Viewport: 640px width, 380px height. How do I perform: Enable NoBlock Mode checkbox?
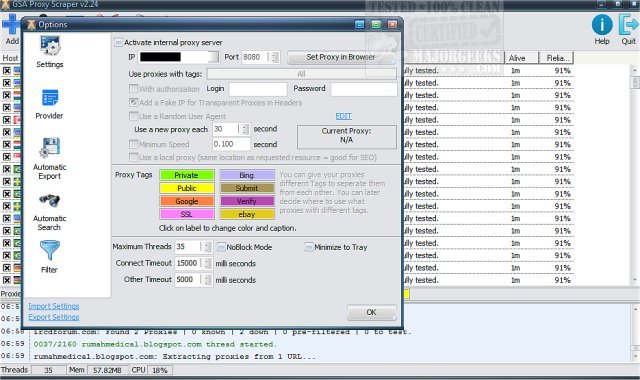221,247
